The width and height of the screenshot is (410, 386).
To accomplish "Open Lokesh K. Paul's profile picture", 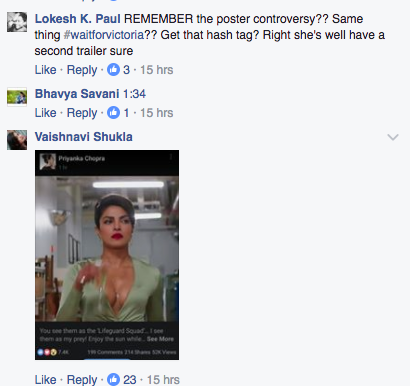I will pos(17,22).
